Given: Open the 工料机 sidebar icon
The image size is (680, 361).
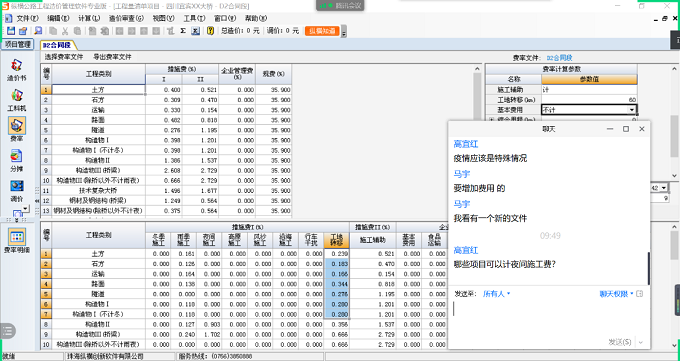Looking at the screenshot, I should (16, 100).
